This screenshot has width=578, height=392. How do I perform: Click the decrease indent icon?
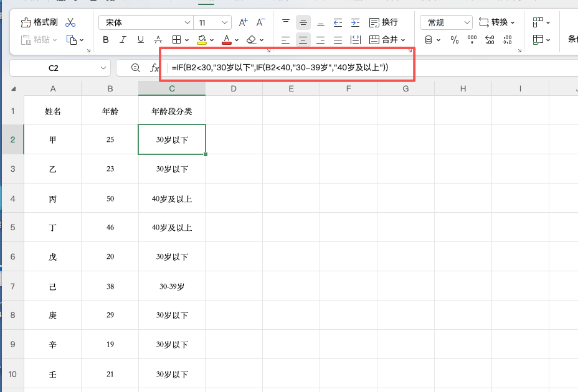[338, 22]
